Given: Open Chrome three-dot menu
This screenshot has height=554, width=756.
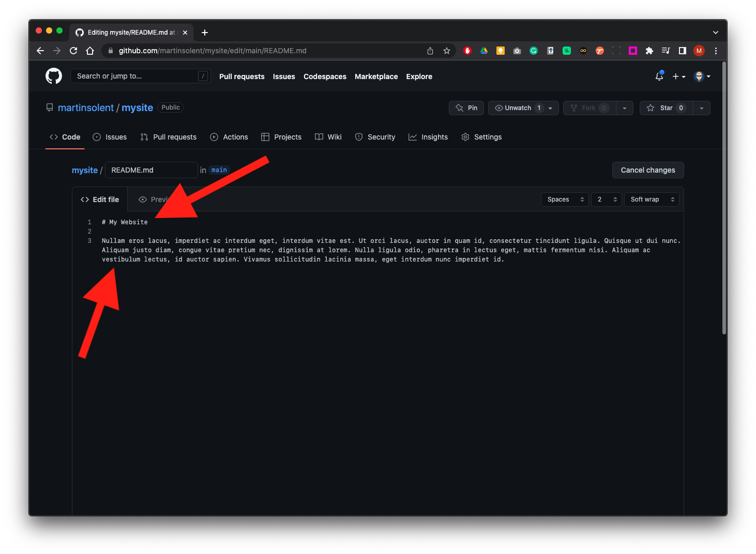Looking at the screenshot, I should (x=716, y=51).
